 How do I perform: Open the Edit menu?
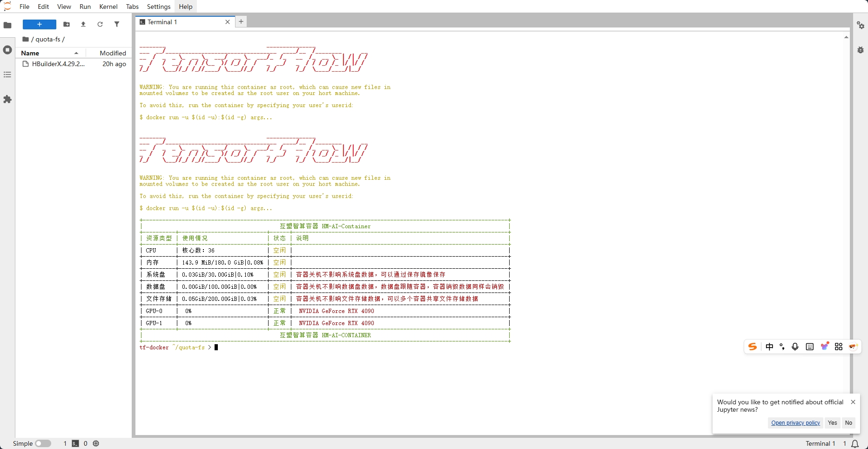43,7
